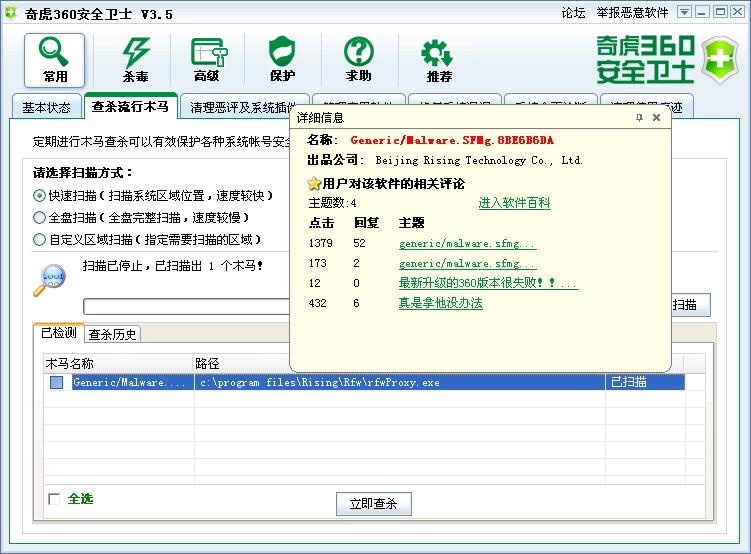The width and height of the screenshot is (751, 554).
Task: Click the 奇虎360安全卫士 shield logo
Action: pyautogui.click(x=719, y=60)
